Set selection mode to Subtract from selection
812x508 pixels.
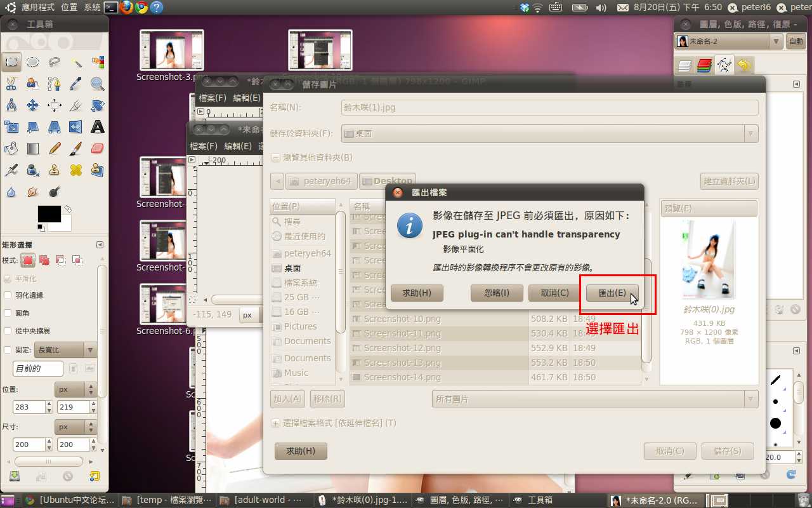60,260
